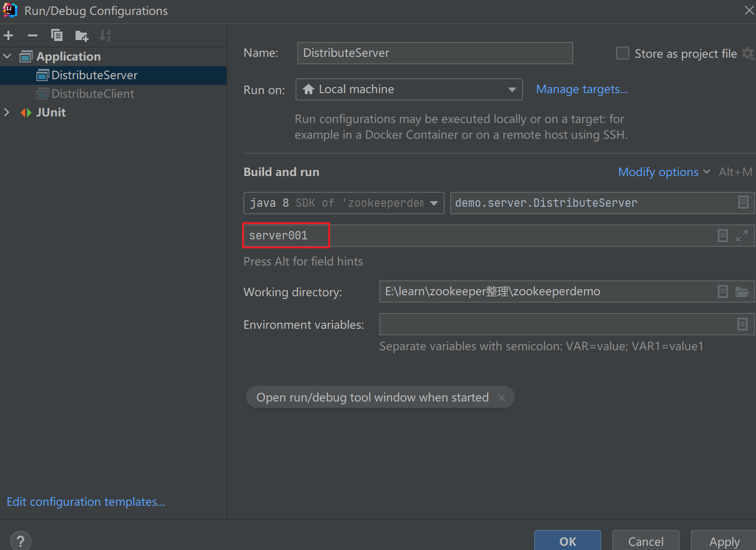Click the main class browse icon
756x550 pixels.
coord(743,203)
